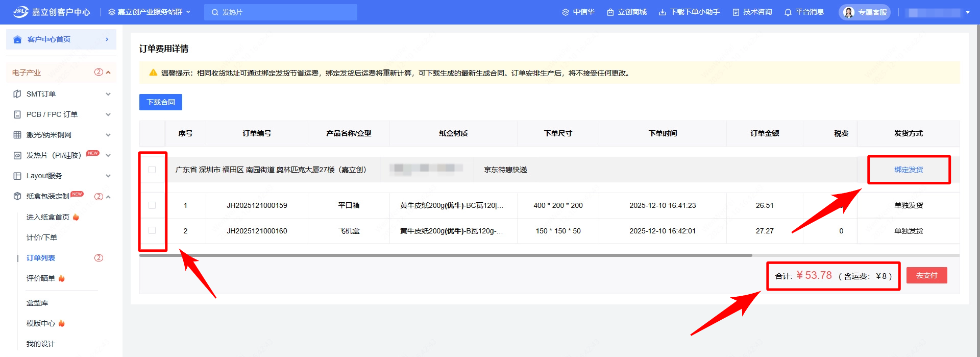Open 平台消息 bell icon

(788, 12)
